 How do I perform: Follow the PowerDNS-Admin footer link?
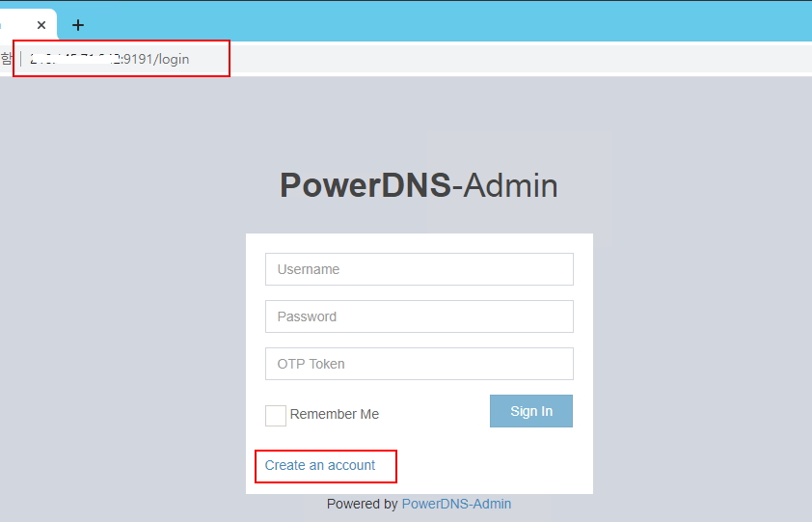(456, 504)
